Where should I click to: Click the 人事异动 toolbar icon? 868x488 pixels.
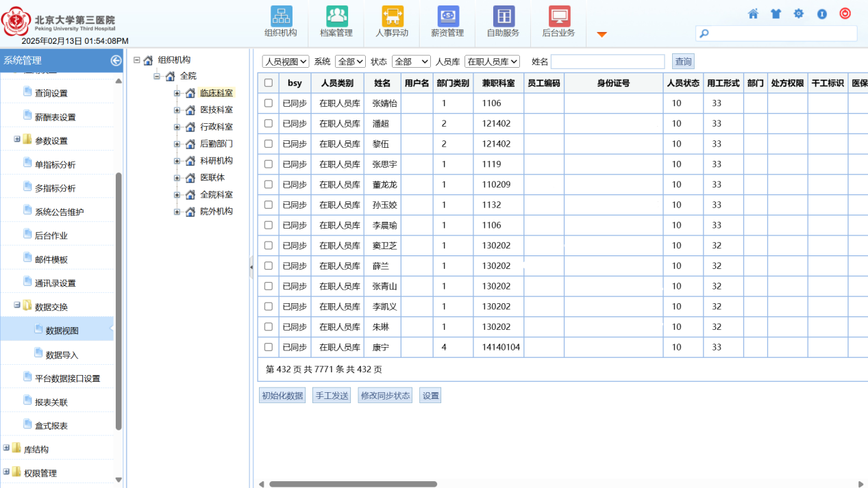392,16
